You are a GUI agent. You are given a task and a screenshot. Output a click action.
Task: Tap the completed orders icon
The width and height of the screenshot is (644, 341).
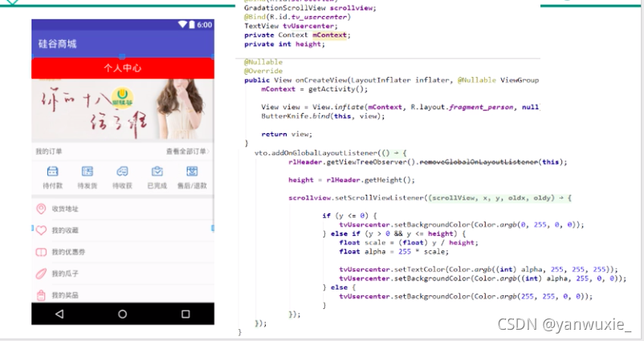[x=157, y=171]
